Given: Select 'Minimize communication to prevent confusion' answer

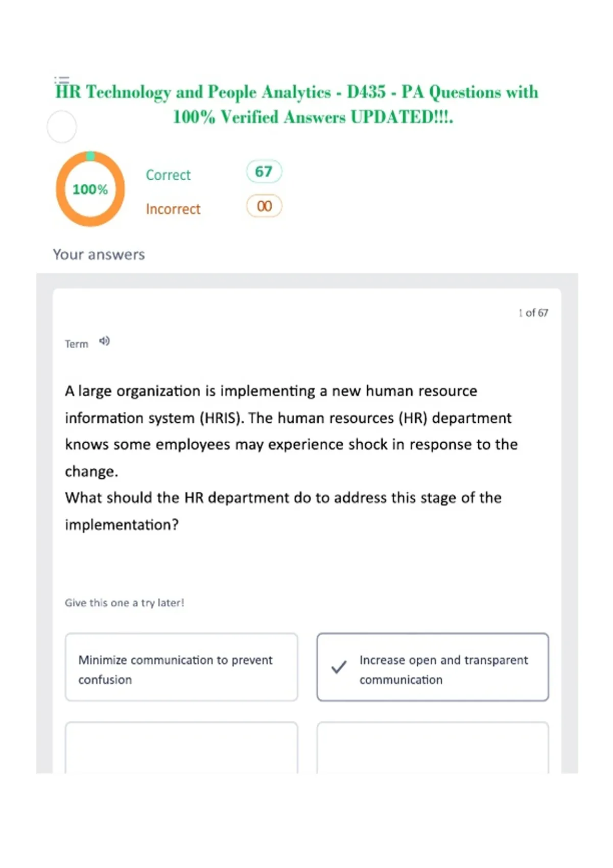Looking at the screenshot, I should 181,667.
